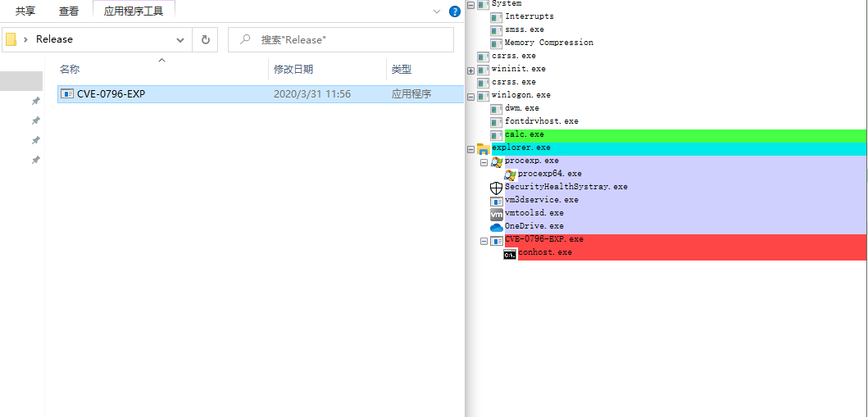The image size is (868, 417).
Task: Click the blue help question mark icon
Action: point(455,11)
